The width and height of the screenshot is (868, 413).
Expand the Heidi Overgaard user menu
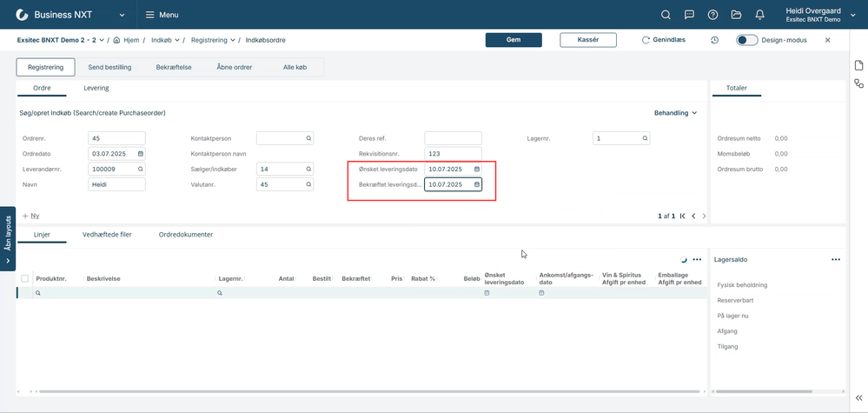(853, 19)
